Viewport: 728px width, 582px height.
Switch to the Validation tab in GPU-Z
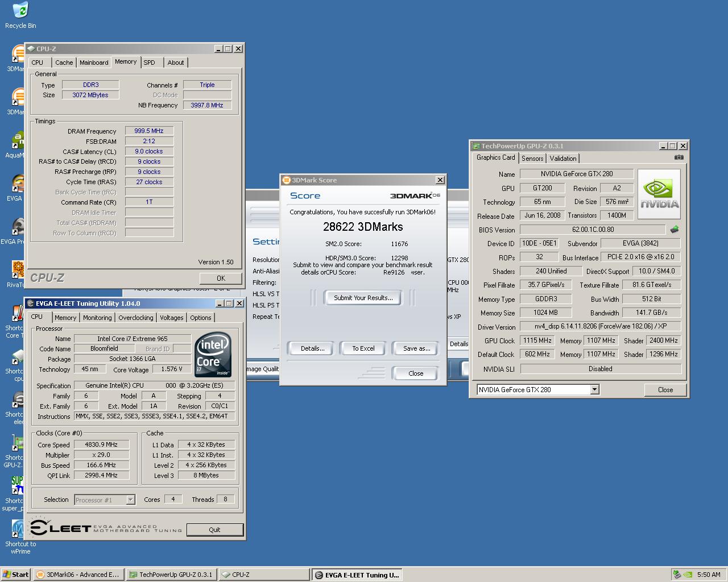click(x=563, y=159)
